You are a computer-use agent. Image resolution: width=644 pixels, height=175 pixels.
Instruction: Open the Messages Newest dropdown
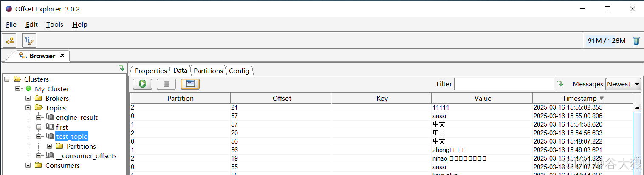click(623, 84)
